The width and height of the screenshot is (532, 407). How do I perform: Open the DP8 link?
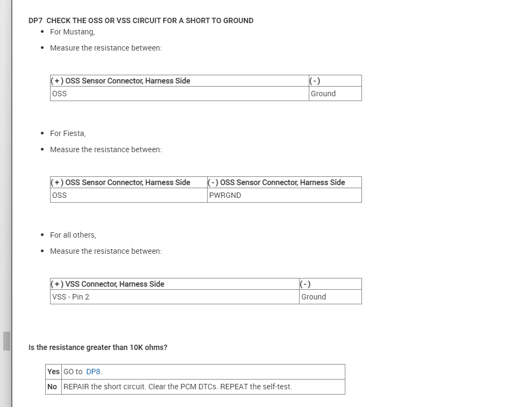[93, 372]
